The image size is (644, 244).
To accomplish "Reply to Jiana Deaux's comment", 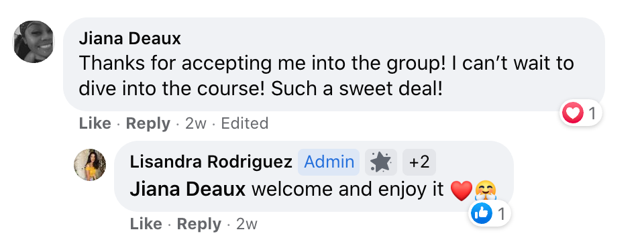I will (x=148, y=123).
